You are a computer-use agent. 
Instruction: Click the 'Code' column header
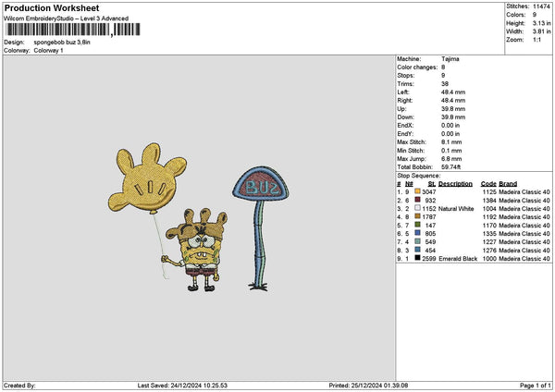coord(488,184)
